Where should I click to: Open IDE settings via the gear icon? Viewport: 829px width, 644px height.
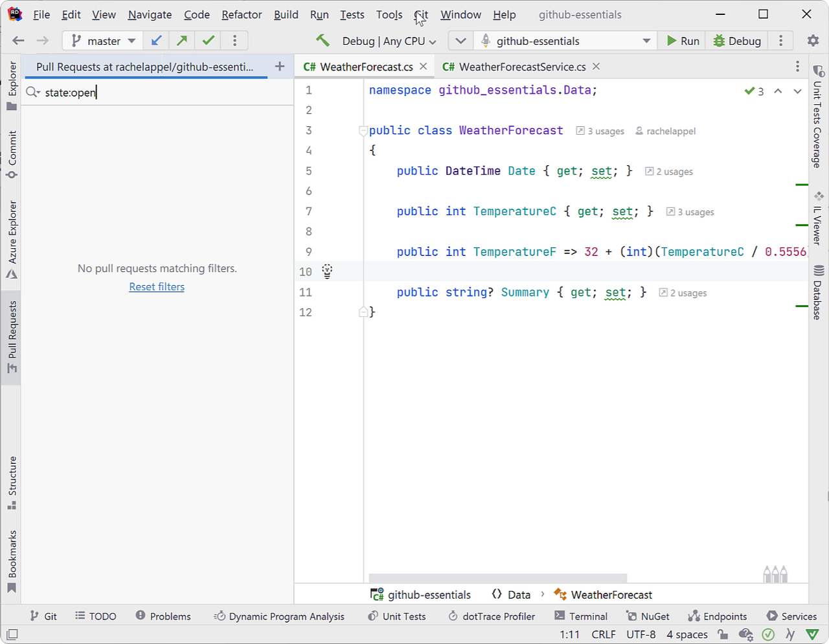tap(813, 41)
